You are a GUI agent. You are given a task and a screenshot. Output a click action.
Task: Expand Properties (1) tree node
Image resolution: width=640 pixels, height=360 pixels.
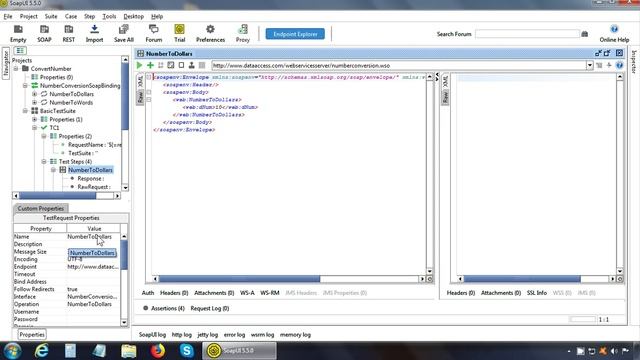pyautogui.click(x=34, y=119)
